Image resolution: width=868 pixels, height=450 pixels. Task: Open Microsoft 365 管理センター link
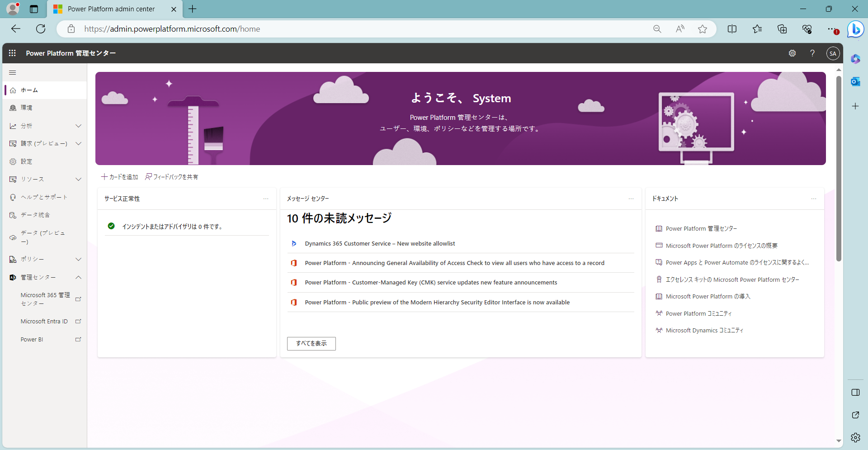(x=45, y=299)
